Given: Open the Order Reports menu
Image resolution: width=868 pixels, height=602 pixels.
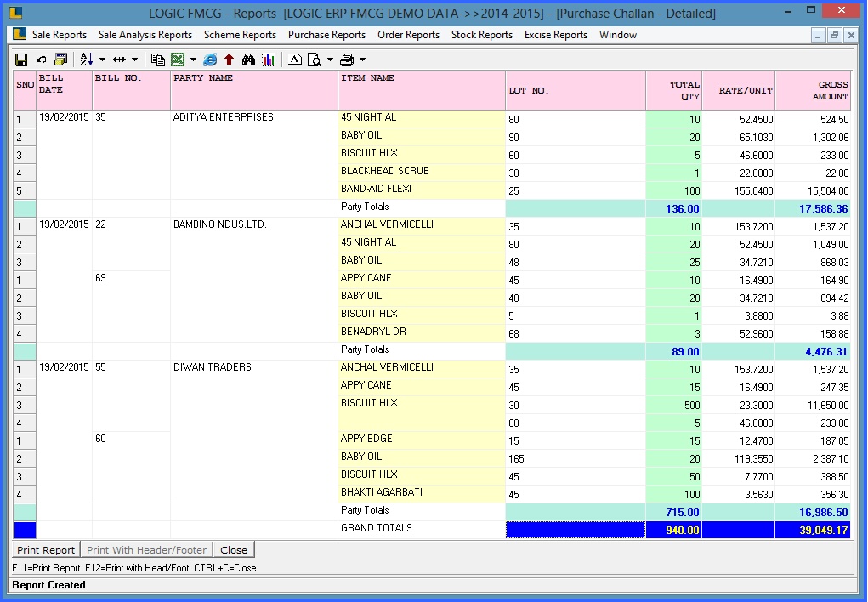Looking at the screenshot, I should 409,34.
